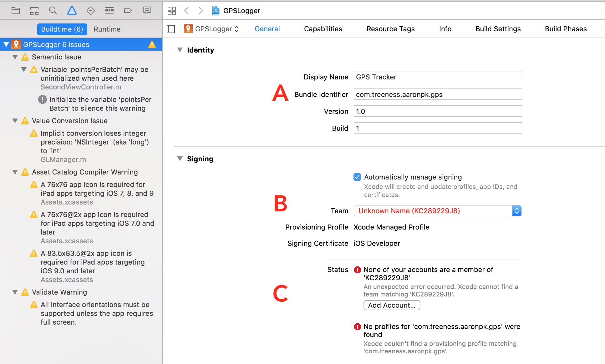Click the yellow warning badge on GPSLogger row
Screen dimensions: 605x364
(x=152, y=44)
